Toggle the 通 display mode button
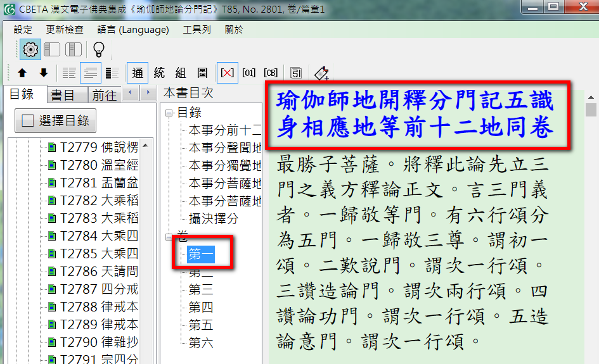Image resolution: width=599 pixels, height=364 pixels. (138, 73)
